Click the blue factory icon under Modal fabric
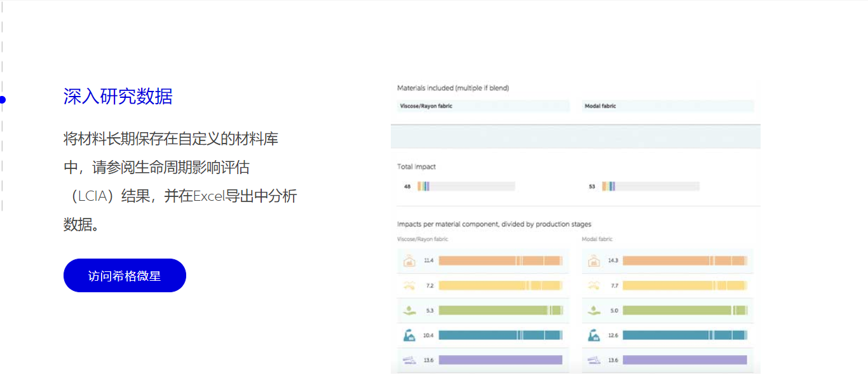 (x=593, y=335)
